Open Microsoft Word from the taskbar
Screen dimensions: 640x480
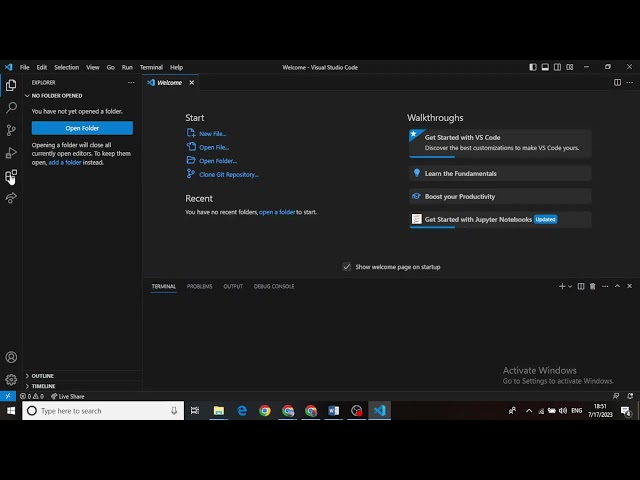(x=333, y=411)
